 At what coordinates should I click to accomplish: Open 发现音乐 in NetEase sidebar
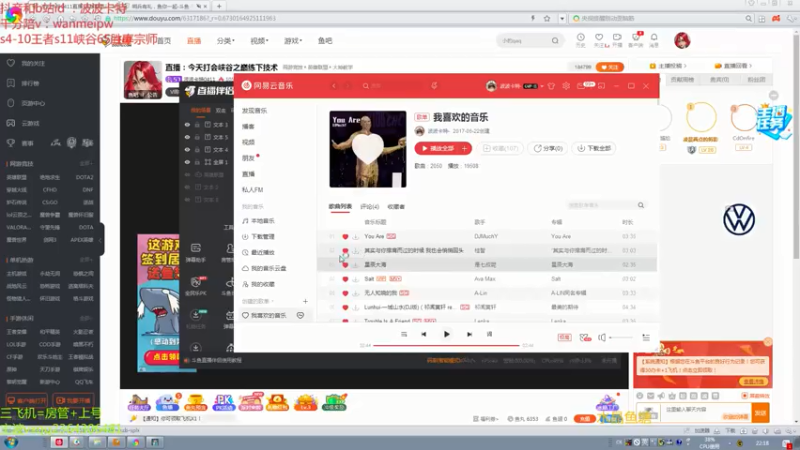point(254,111)
